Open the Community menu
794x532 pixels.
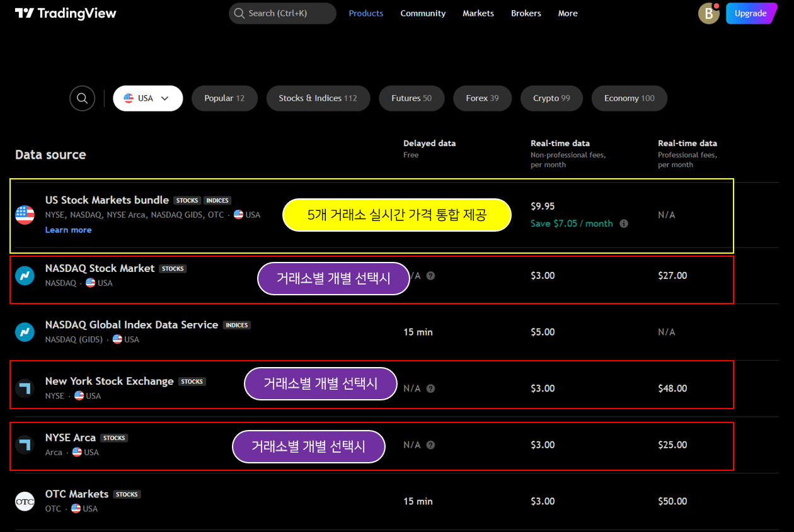tap(423, 13)
